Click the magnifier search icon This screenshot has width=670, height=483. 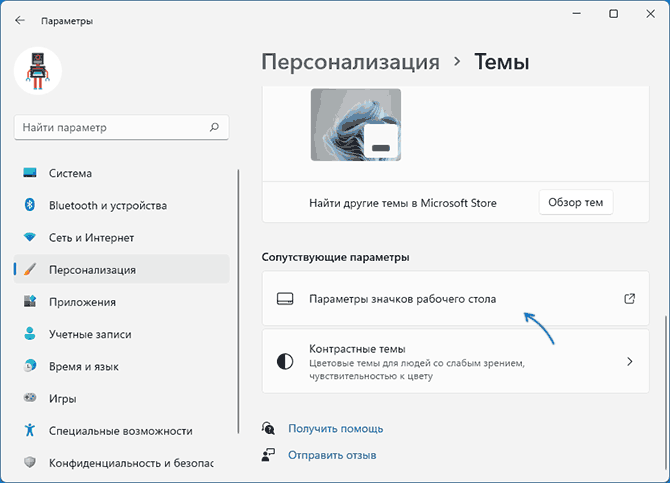[x=215, y=127]
